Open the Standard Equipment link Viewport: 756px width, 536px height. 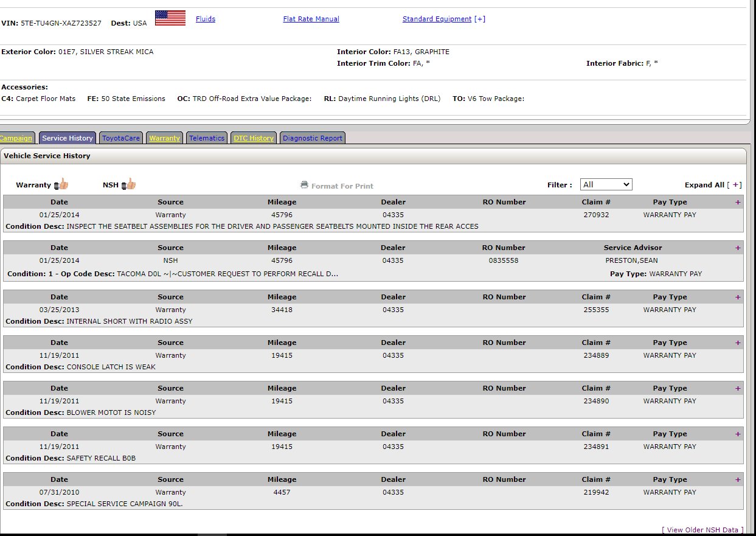coord(437,19)
